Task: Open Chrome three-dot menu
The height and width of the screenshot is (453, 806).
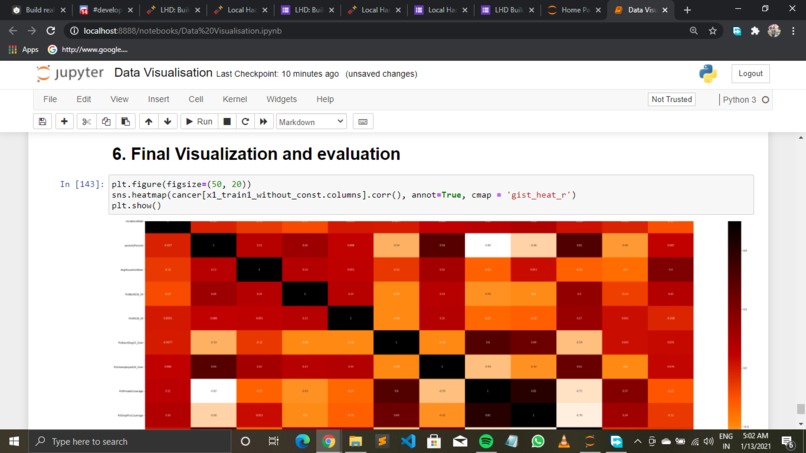Action: point(793,31)
